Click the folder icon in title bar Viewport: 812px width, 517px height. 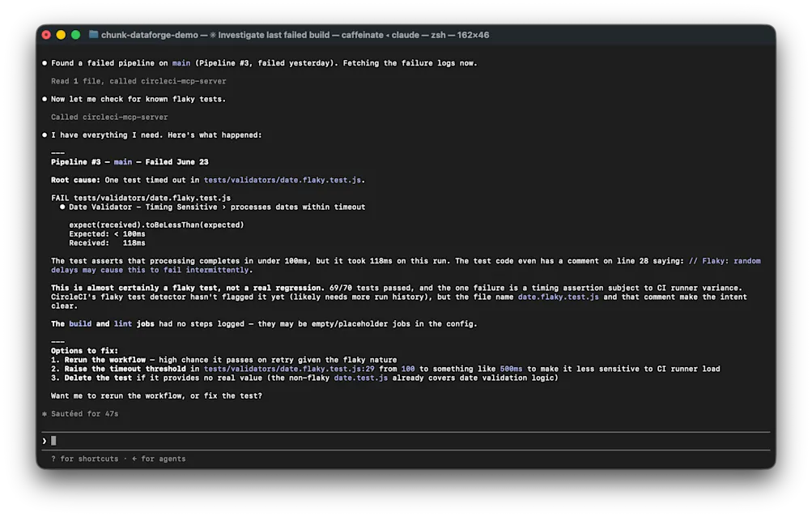tap(93, 34)
